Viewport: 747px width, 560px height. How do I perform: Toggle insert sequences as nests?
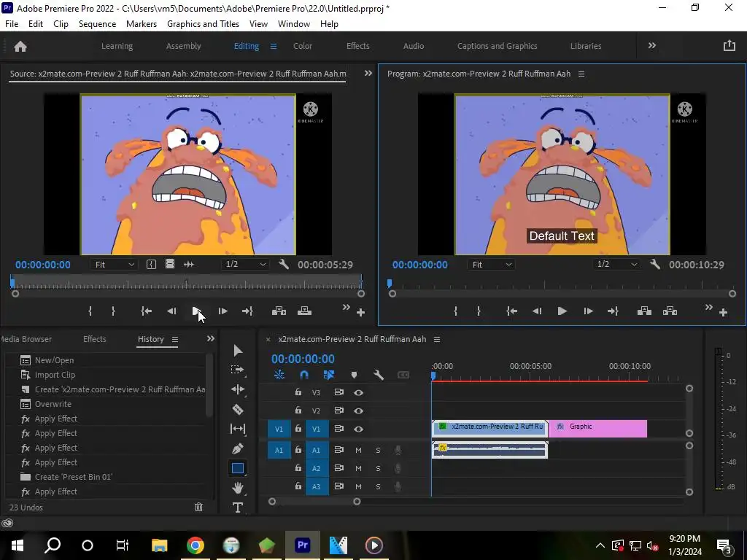tap(279, 375)
